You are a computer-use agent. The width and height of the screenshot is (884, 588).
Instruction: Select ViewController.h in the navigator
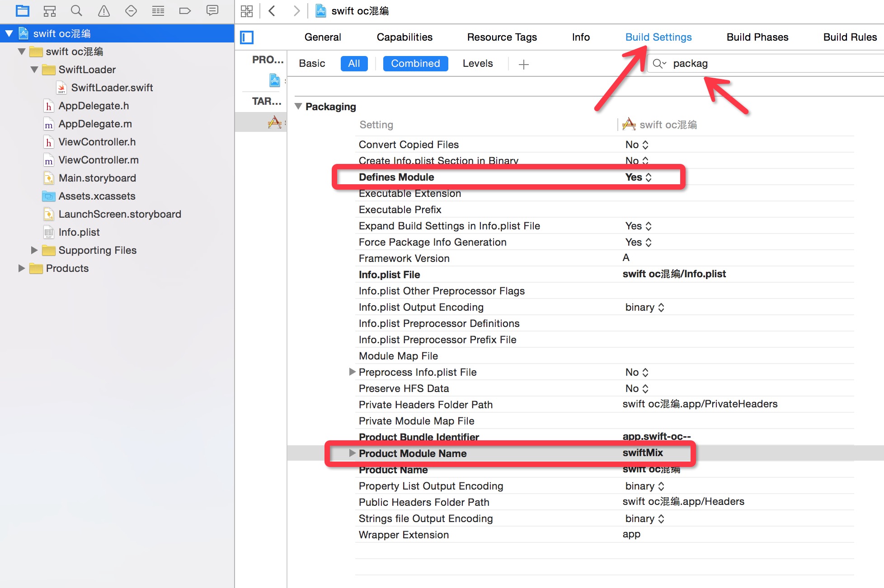pyautogui.click(x=97, y=142)
